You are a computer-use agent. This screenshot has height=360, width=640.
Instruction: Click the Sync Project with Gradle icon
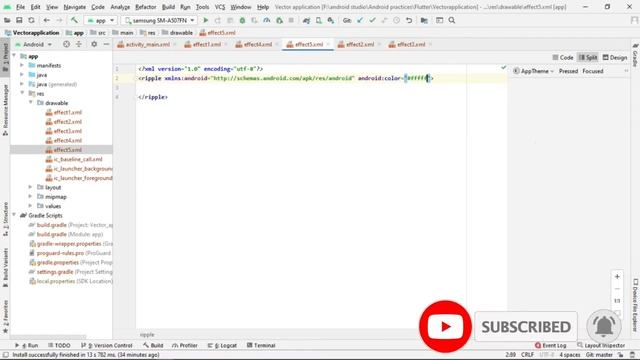point(306,20)
